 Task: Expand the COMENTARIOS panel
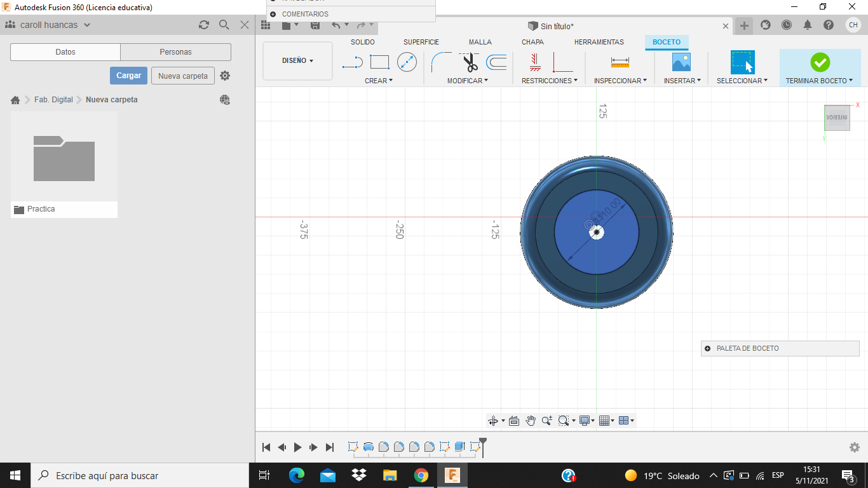[x=273, y=14]
